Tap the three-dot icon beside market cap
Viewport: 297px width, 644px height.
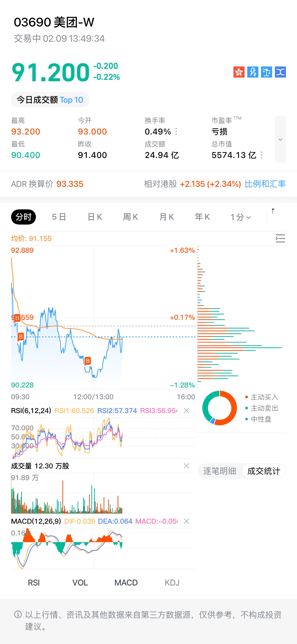pyautogui.click(x=261, y=155)
